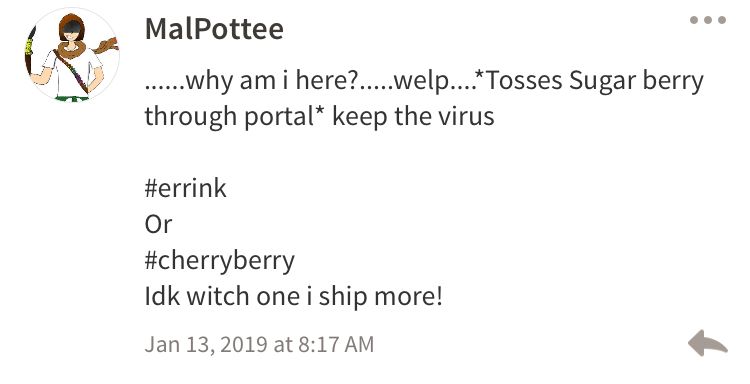Screen dimensions: 750x384
Task: Click the hooded character's face in avatar
Action: 72,30
